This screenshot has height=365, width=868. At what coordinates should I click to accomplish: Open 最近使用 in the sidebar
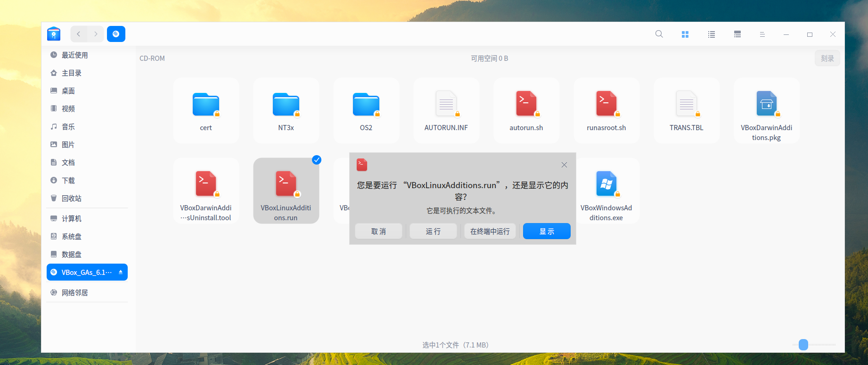pos(87,55)
